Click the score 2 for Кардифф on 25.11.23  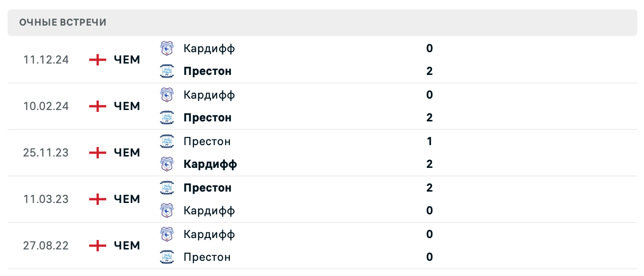tap(429, 164)
